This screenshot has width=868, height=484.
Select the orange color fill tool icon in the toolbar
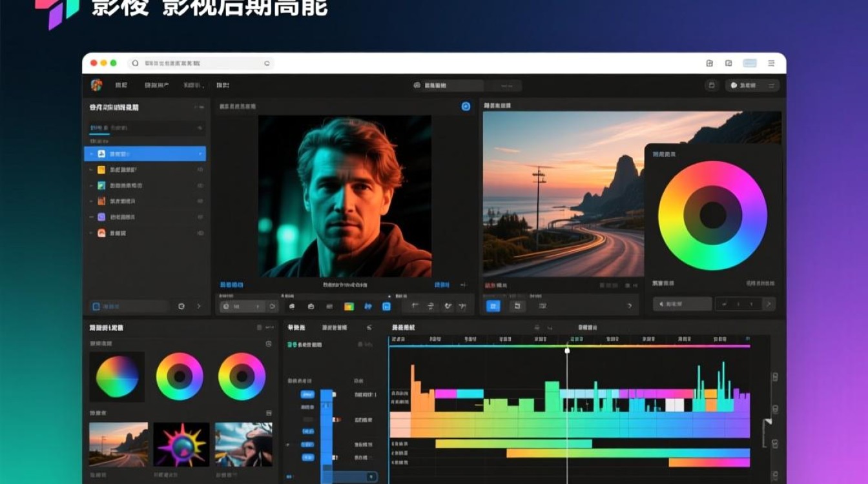point(349,305)
